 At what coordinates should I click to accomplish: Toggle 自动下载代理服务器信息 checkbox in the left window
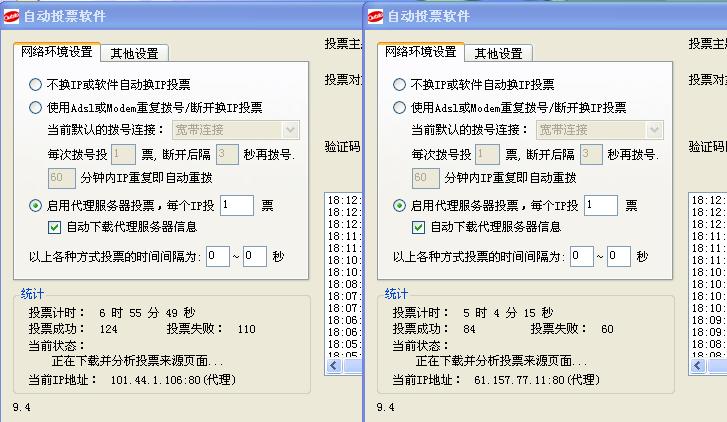click(56, 227)
